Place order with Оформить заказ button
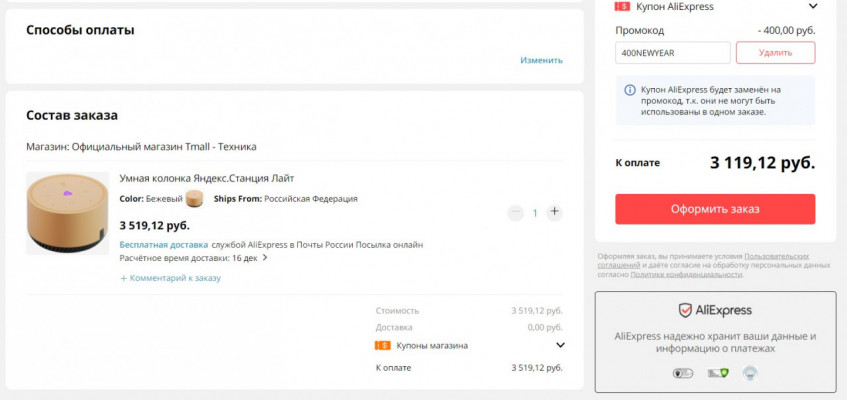The width and height of the screenshot is (847, 400). click(x=715, y=209)
